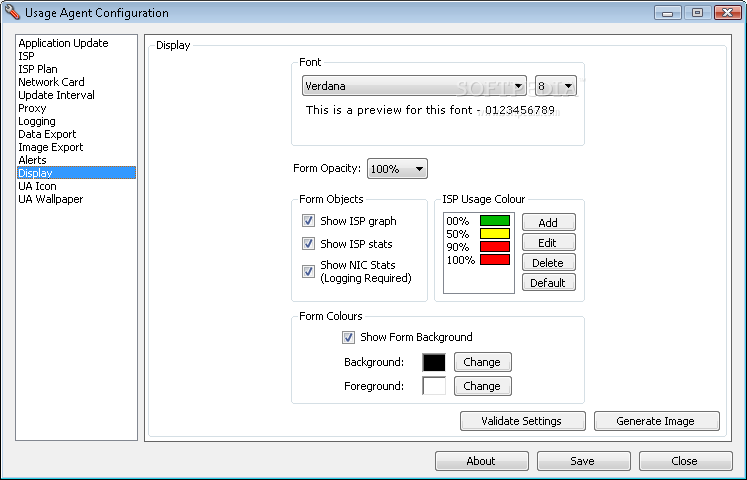Select UA Wallpaper in the list
This screenshot has height=480, width=747.
pos(50,199)
